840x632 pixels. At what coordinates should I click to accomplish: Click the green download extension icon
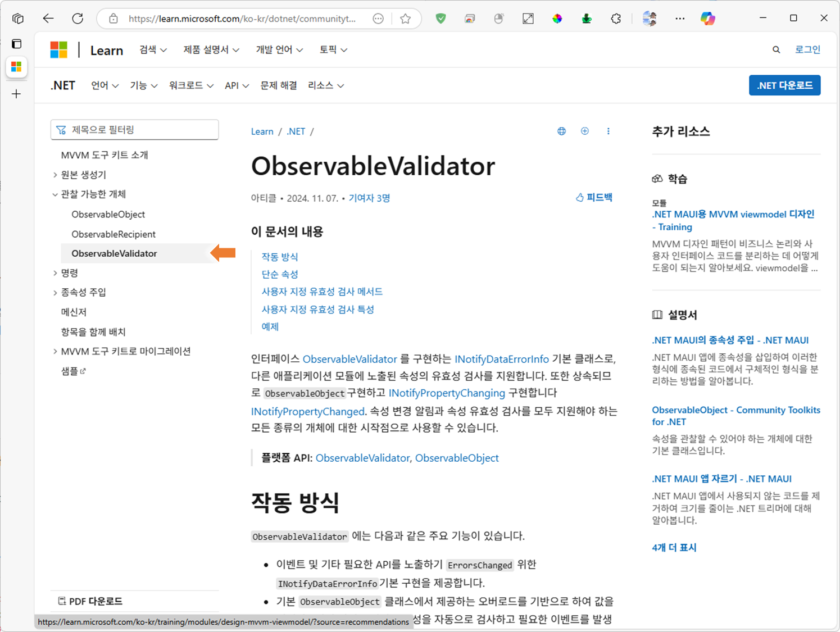587,19
